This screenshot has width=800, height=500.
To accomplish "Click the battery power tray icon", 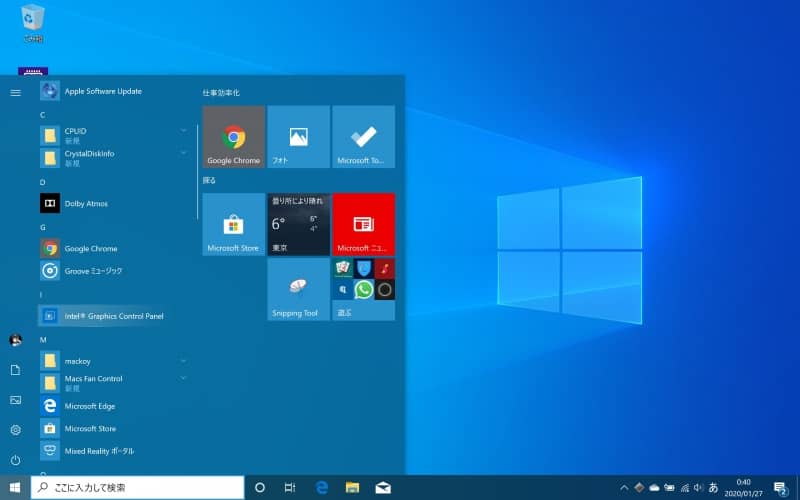I will pos(669,488).
